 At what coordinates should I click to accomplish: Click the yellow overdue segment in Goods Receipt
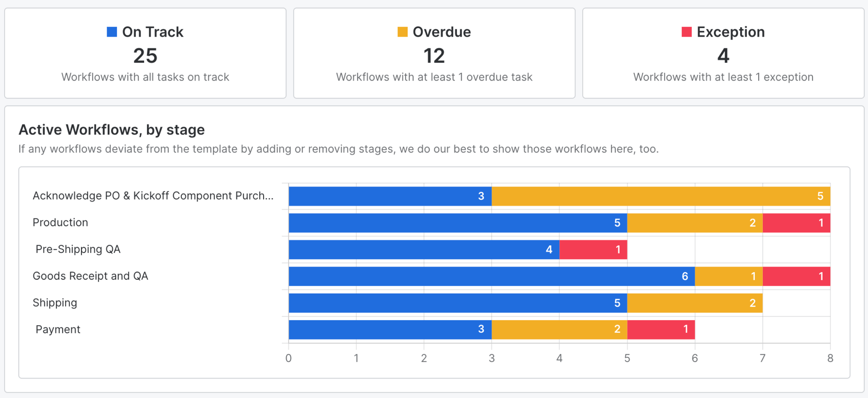(728, 276)
